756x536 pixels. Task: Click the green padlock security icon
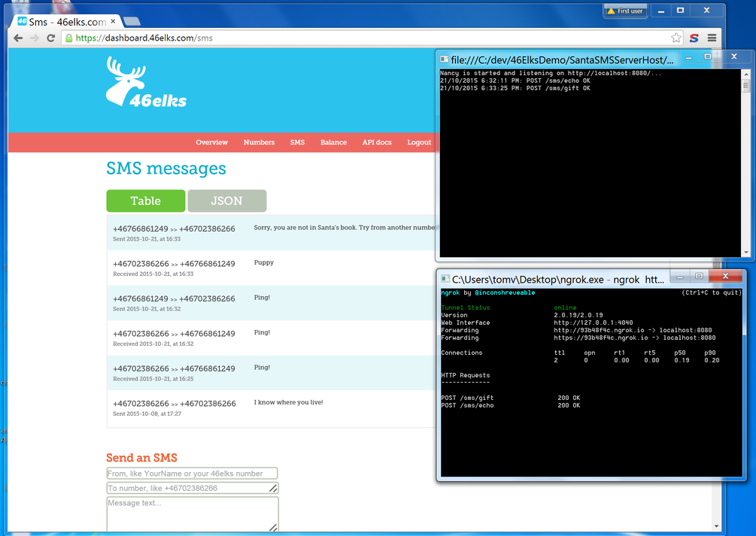(x=69, y=38)
